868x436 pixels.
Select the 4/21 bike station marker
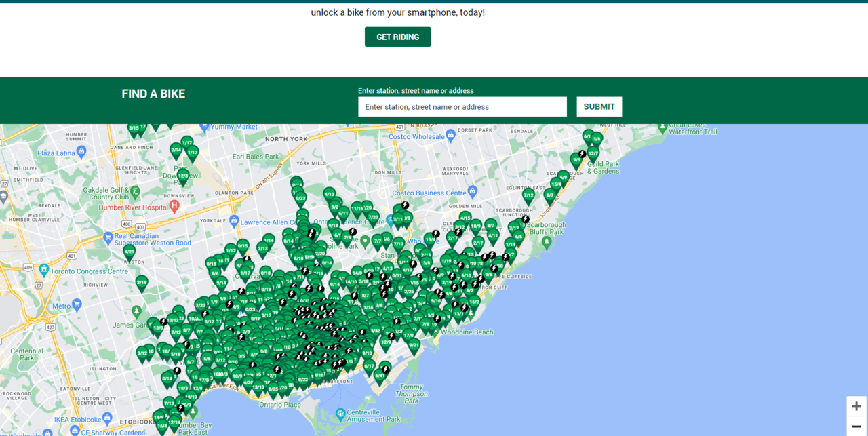tap(129, 252)
